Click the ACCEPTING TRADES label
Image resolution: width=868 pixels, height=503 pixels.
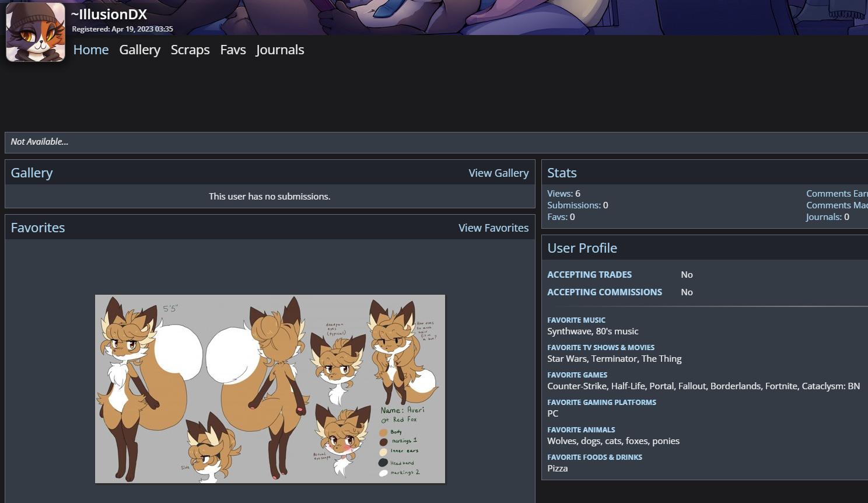coord(589,275)
